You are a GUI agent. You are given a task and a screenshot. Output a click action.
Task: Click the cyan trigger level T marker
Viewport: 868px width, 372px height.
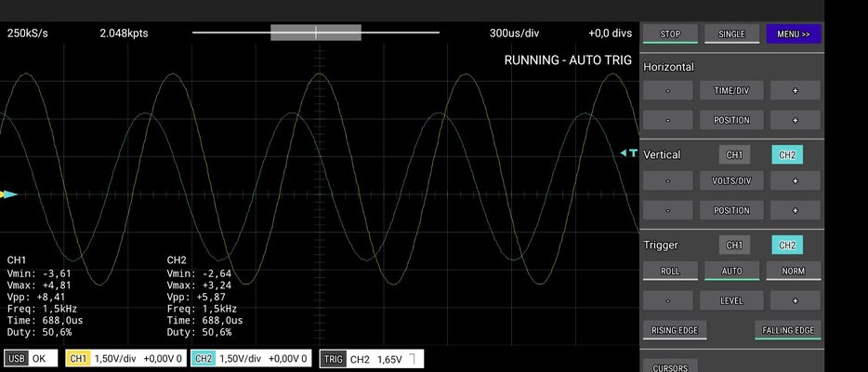[629, 153]
